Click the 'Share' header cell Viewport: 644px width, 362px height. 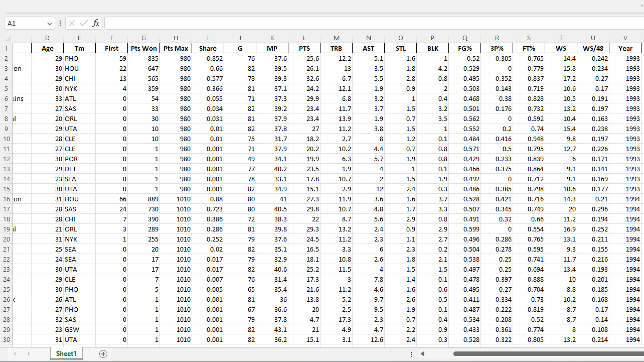[208, 48]
